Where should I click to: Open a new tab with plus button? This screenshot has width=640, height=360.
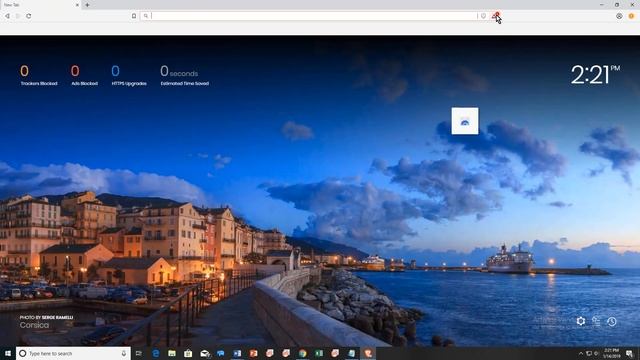87,5
